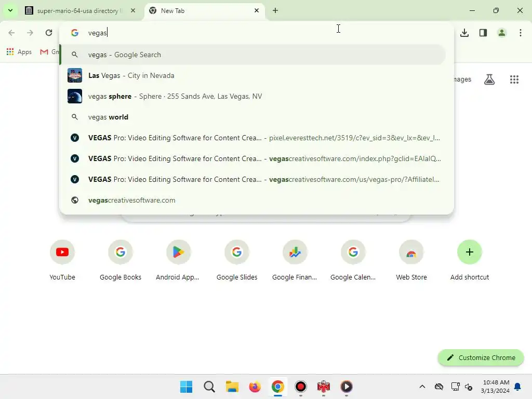532x399 pixels.
Task: Open the Google Calendar shortcut
Action: pos(353,260)
